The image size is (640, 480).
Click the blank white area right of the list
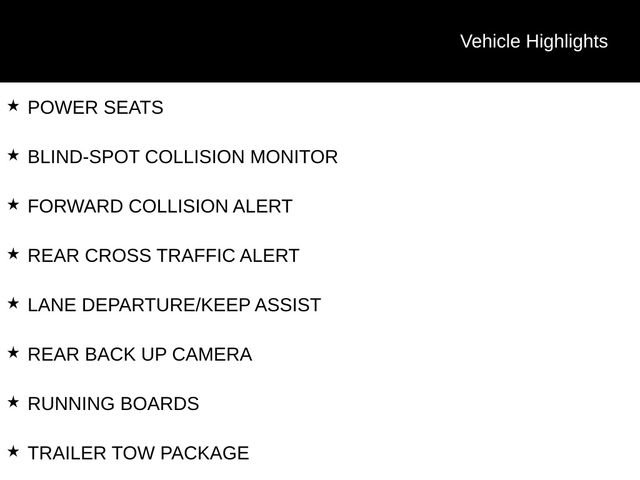(x=500, y=280)
